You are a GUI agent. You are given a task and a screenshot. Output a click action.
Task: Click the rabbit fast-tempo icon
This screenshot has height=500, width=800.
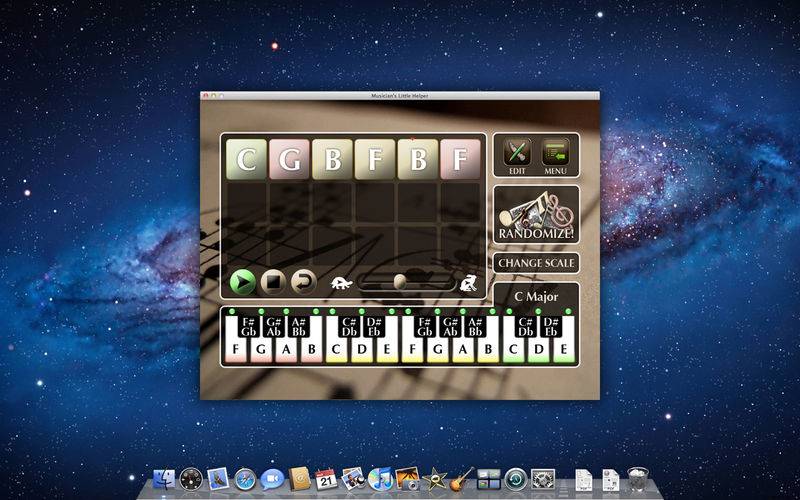click(468, 283)
